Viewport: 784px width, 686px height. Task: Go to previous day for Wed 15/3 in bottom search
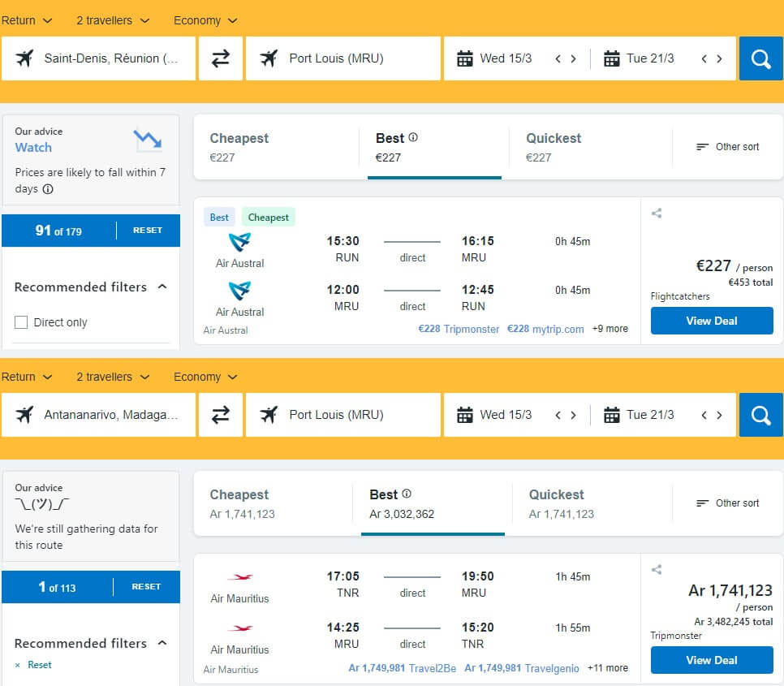tap(558, 416)
